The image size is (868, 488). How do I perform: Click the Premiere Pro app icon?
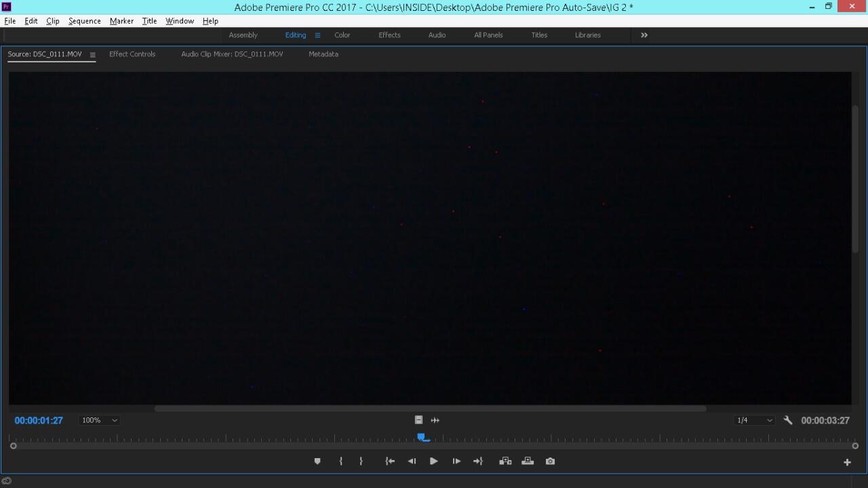click(7, 7)
